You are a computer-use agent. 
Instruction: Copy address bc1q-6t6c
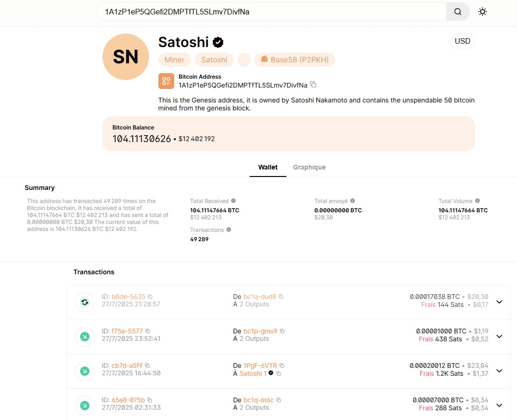(279, 400)
